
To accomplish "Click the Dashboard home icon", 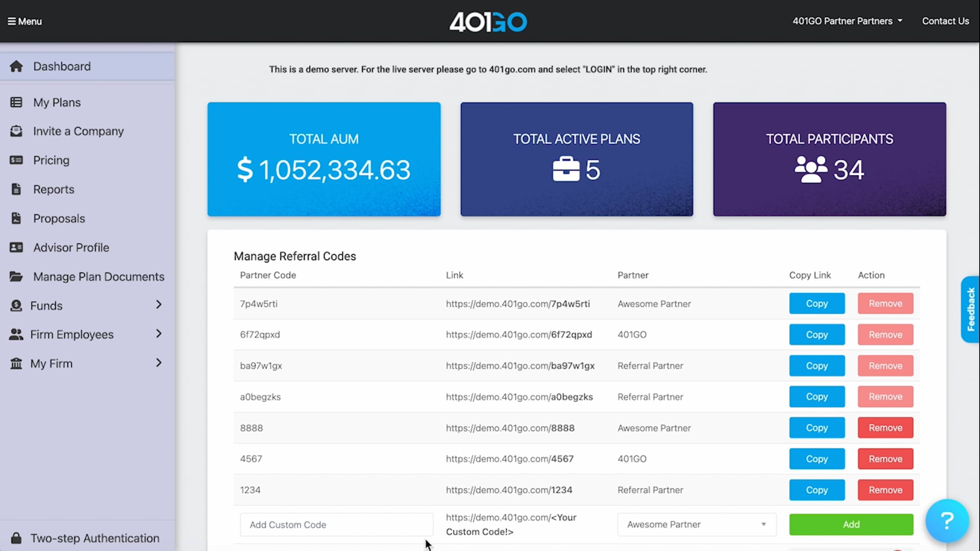I will (x=16, y=67).
